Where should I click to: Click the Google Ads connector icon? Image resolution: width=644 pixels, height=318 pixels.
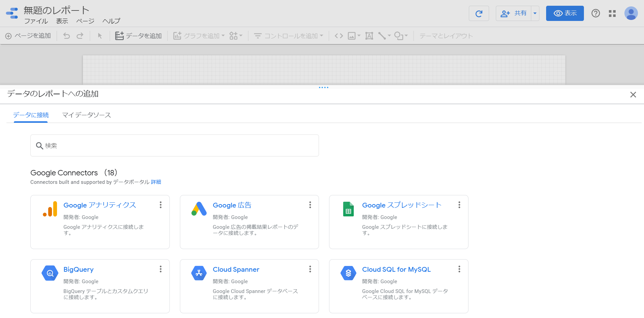199,209
